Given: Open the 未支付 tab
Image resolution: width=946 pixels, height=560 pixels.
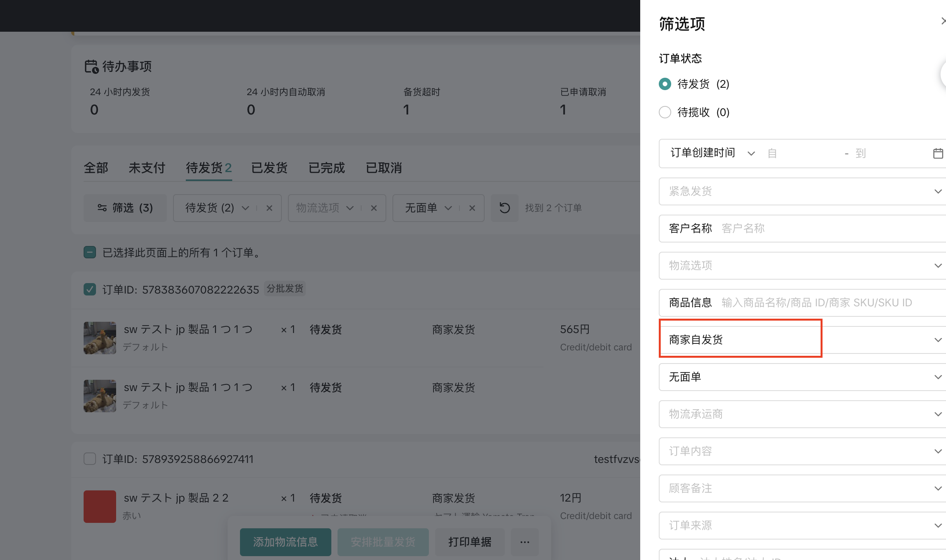Looking at the screenshot, I should coord(147,168).
